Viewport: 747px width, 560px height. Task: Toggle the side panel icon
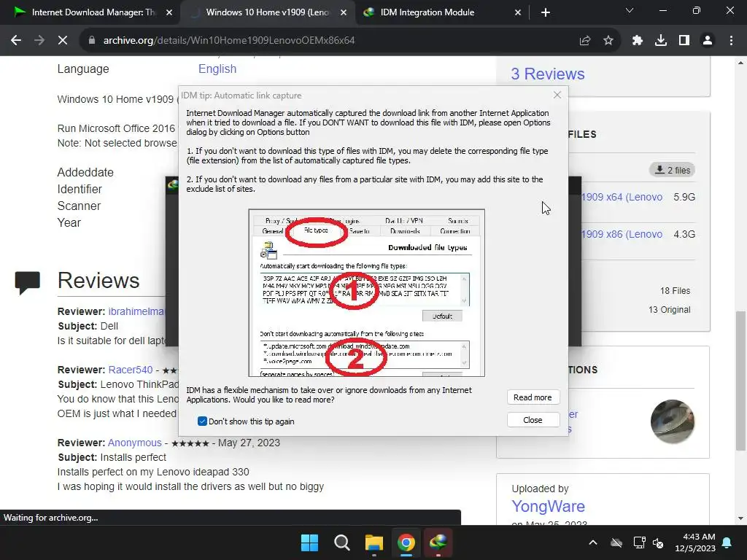684,41
